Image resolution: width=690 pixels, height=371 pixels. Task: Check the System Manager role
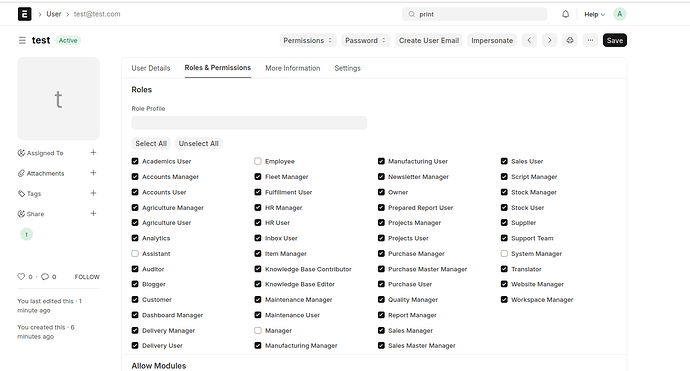click(504, 253)
